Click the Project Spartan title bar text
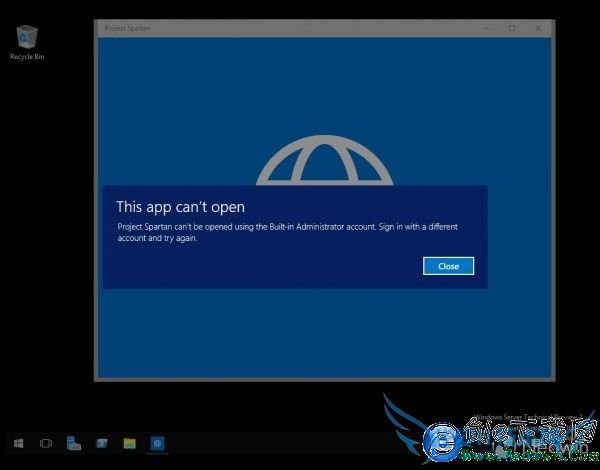 pos(127,28)
